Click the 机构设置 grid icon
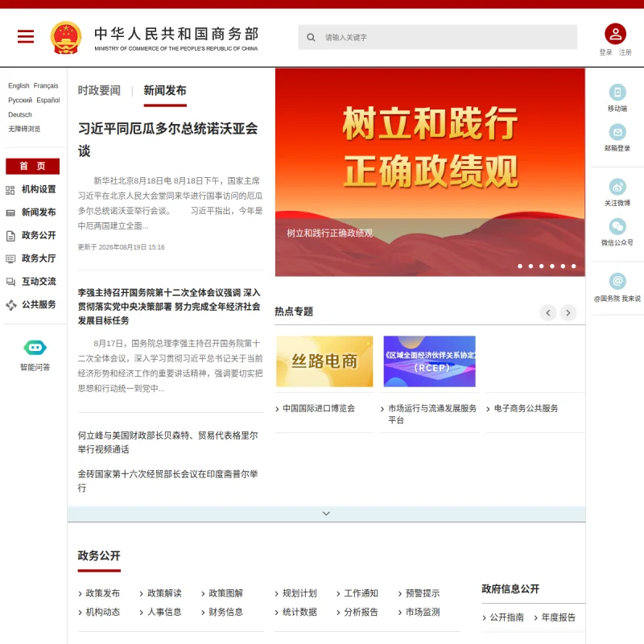Screen dimensions: 644x644 pyautogui.click(x=10, y=190)
